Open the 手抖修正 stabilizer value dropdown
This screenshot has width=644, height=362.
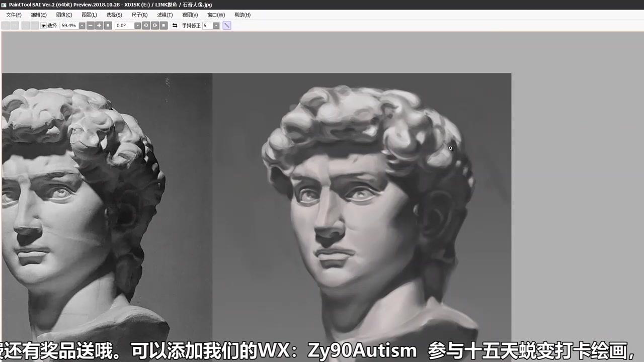coord(216,25)
